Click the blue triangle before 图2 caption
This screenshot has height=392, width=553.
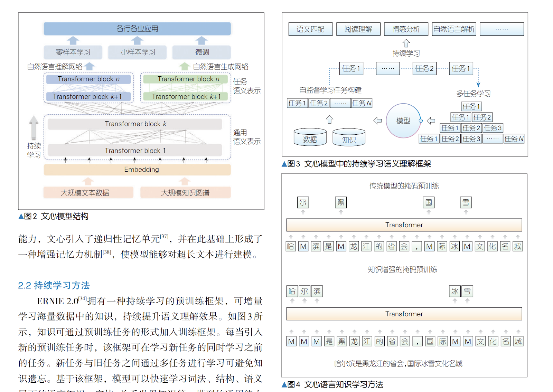[21, 217]
